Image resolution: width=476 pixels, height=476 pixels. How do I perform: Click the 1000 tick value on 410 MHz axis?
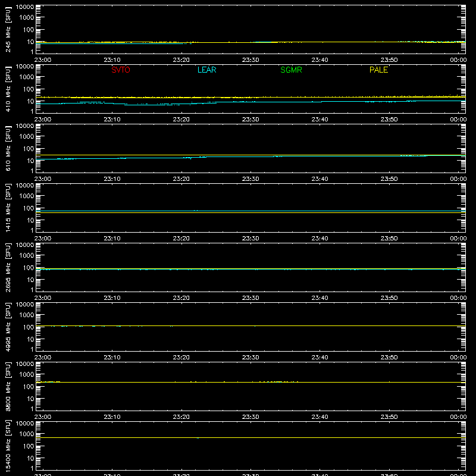27,77
